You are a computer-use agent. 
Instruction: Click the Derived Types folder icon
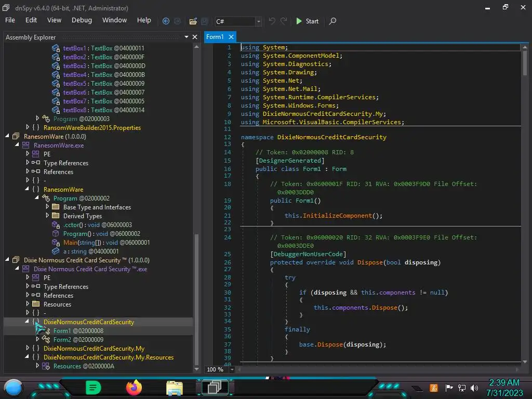56,216
